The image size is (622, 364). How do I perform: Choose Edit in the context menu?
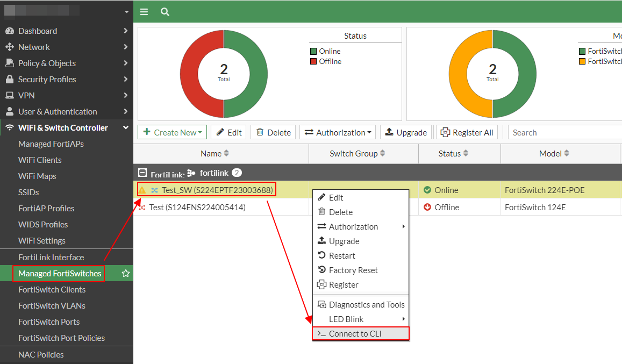(361, 198)
